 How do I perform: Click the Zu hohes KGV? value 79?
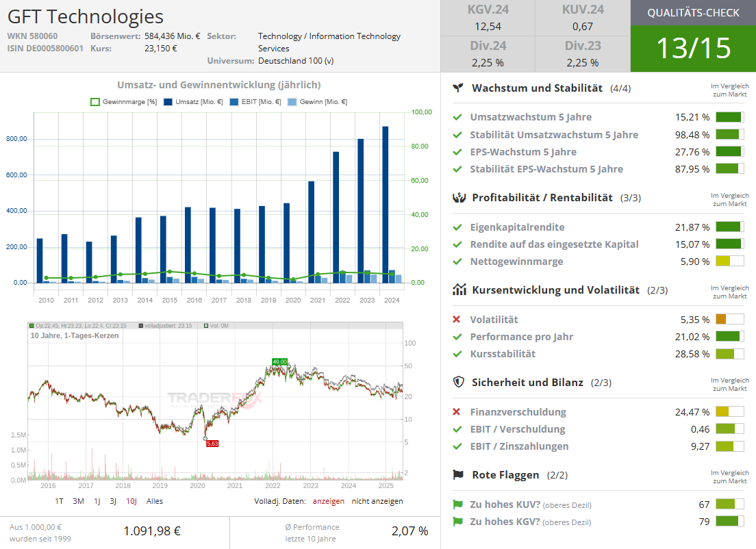click(x=704, y=522)
